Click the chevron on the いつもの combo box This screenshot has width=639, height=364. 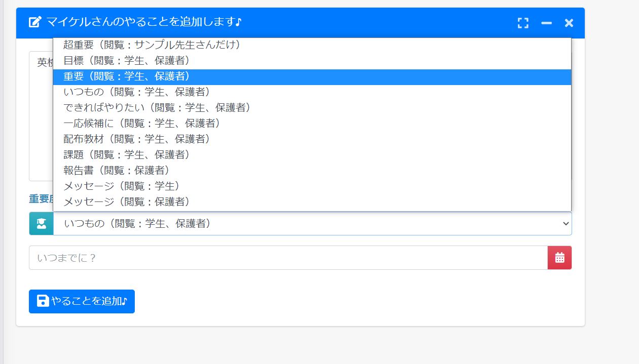pyautogui.click(x=566, y=223)
